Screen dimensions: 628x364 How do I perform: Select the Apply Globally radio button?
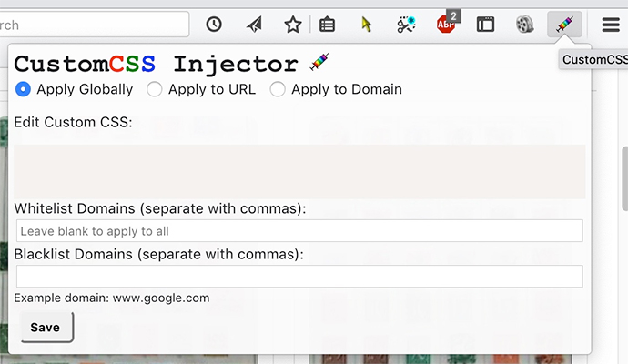(23, 89)
